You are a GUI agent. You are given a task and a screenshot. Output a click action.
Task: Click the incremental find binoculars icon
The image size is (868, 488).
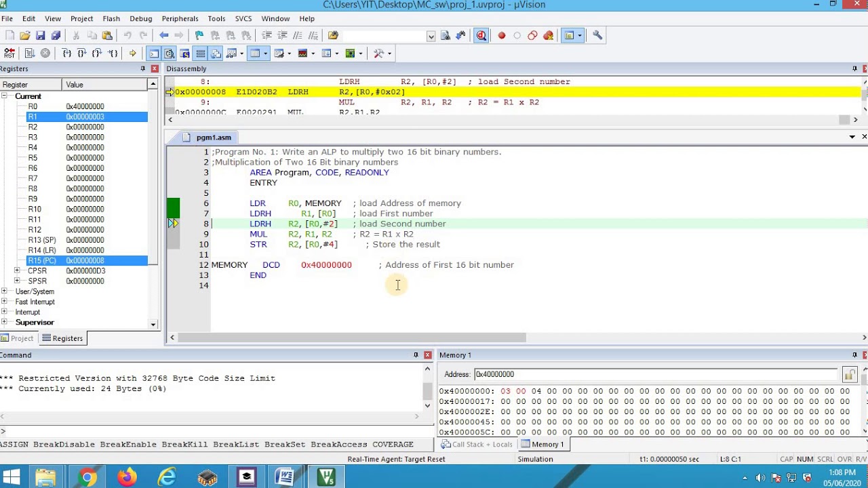[460, 35]
